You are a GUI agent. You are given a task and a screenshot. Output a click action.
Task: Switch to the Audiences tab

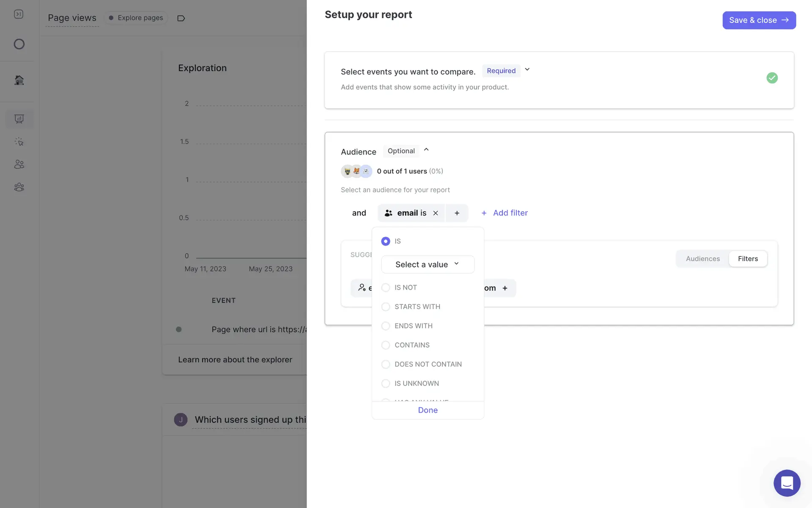pyautogui.click(x=702, y=259)
